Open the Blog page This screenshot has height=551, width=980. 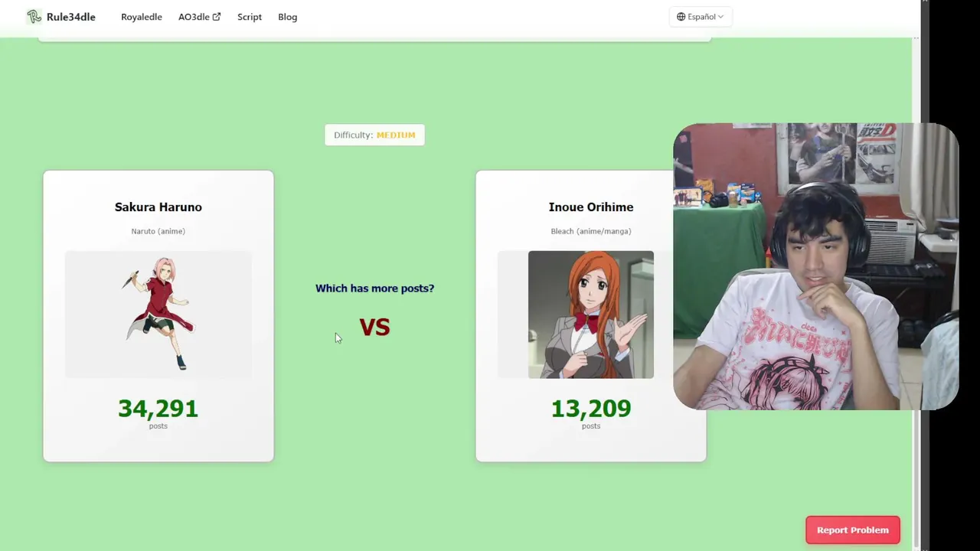288,17
